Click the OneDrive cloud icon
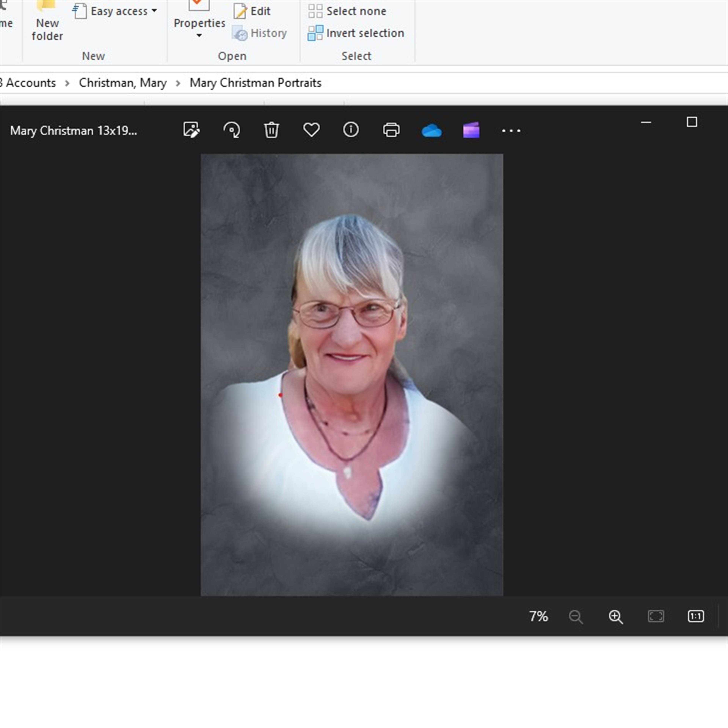This screenshot has height=728, width=728. [431, 131]
